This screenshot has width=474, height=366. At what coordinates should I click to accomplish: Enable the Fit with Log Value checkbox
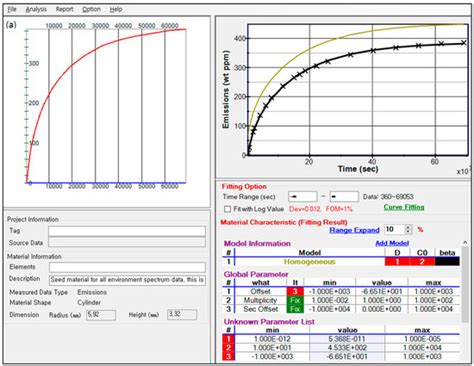(x=228, y=209)
